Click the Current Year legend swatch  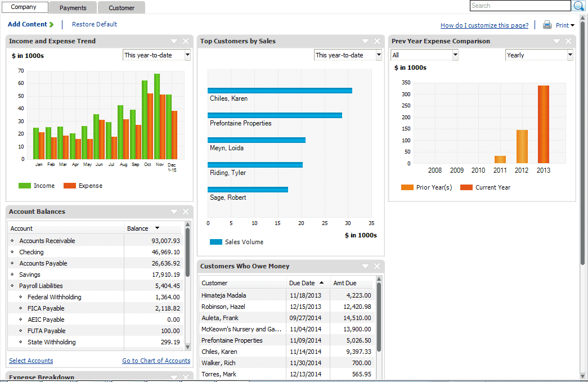[466, 187]
